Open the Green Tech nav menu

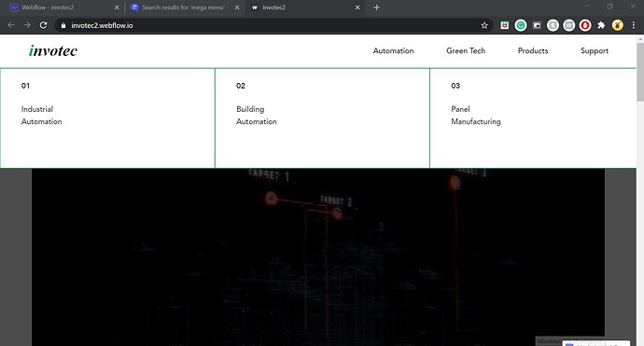pos(466,51)
